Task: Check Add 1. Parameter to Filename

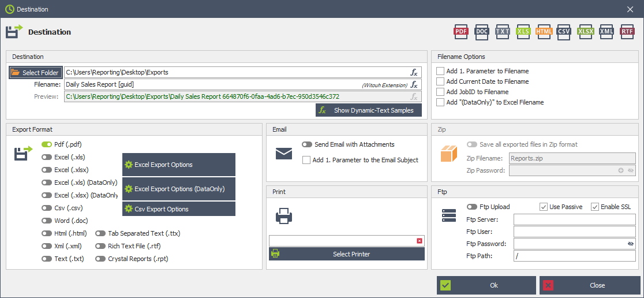Action: (440, 71)
